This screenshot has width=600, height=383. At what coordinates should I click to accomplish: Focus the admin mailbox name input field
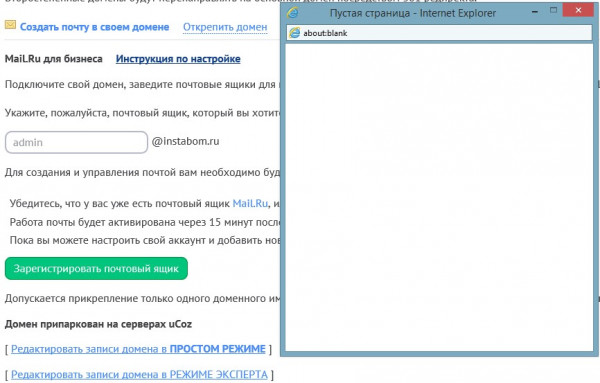pyautogui.click(x=77, y=142)
